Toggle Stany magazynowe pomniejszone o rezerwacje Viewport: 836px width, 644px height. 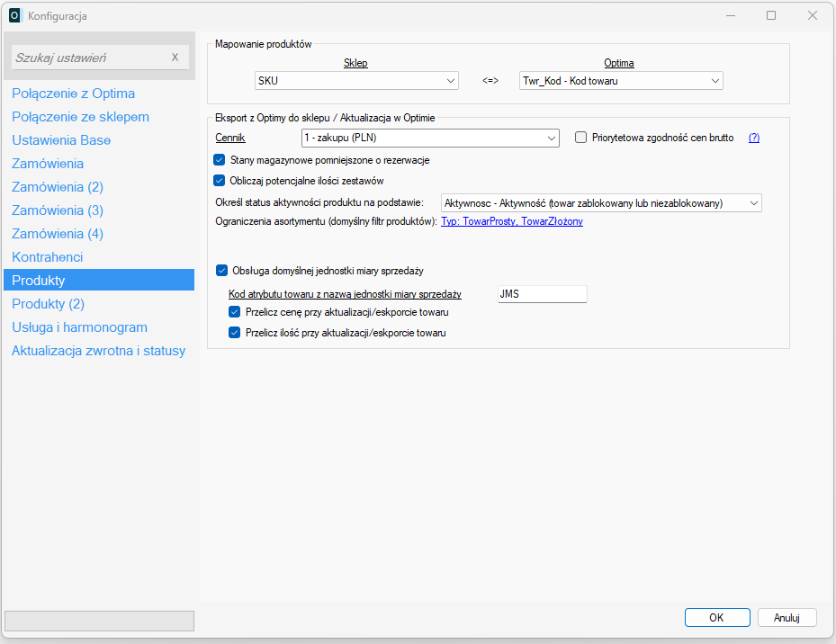click(x=220, y=160)
